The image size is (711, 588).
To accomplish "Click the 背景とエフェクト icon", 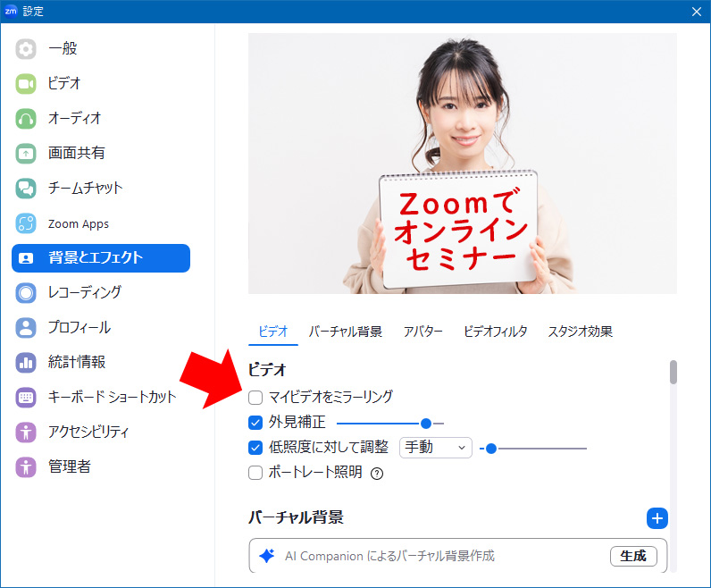I will 26,258.
